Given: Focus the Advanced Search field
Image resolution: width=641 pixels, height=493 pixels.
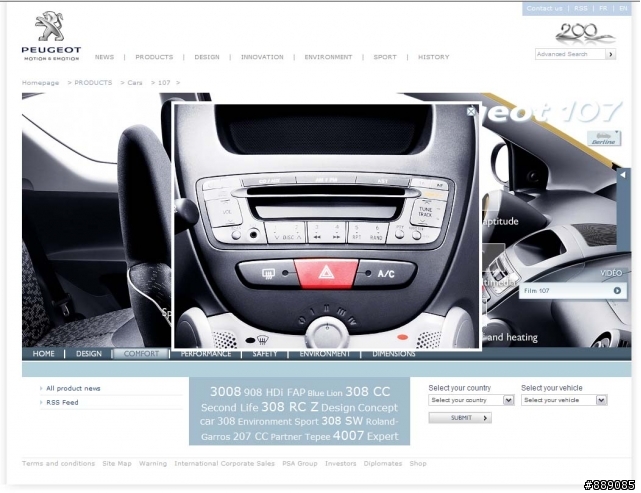Looking at the screenshot, I should pyautogui.click(x=570, y=54).
